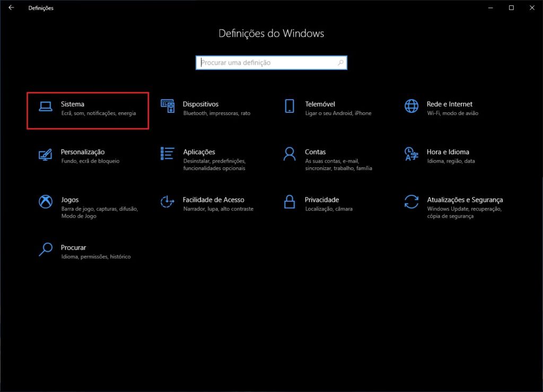Click 'Bluetooth, impressoras, rato' description
543x392 pixels.
click(216, 113)
